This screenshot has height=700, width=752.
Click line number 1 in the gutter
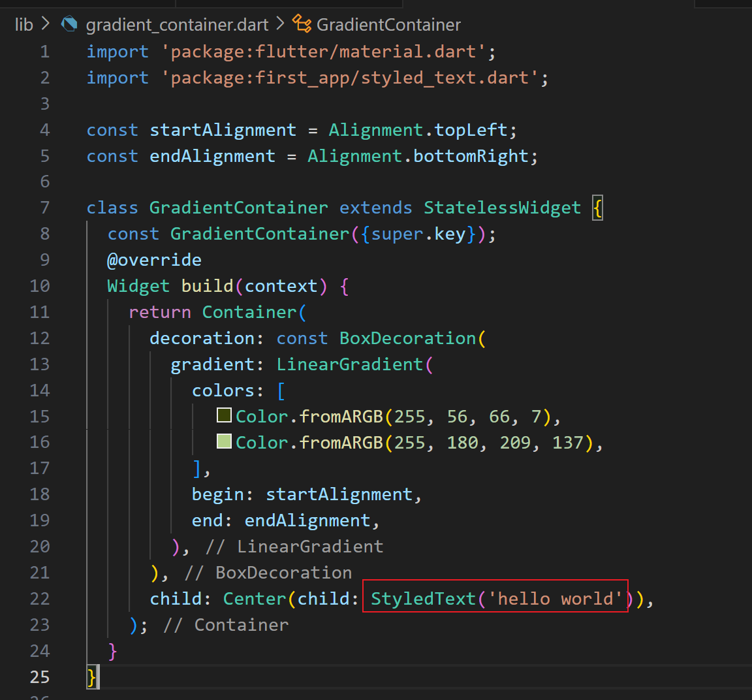pyautogui.click(x=45, y=52)
